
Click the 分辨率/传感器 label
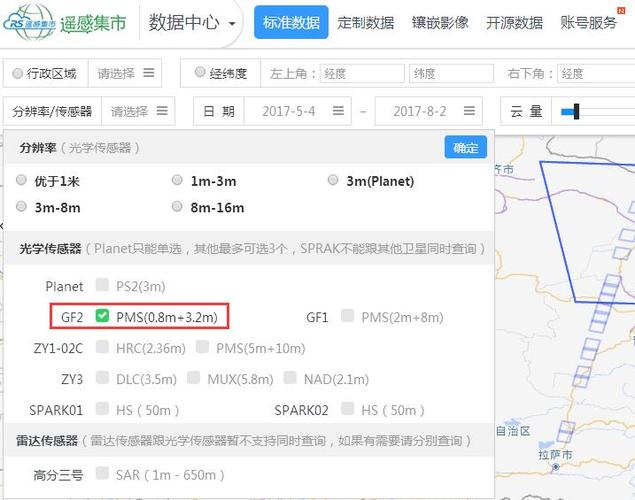pyautogui.click(x=52, y=111)
